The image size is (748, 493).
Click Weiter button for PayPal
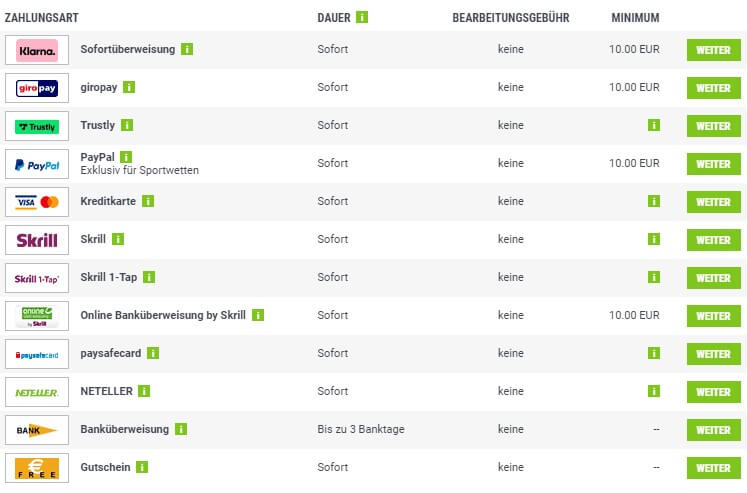714,164
